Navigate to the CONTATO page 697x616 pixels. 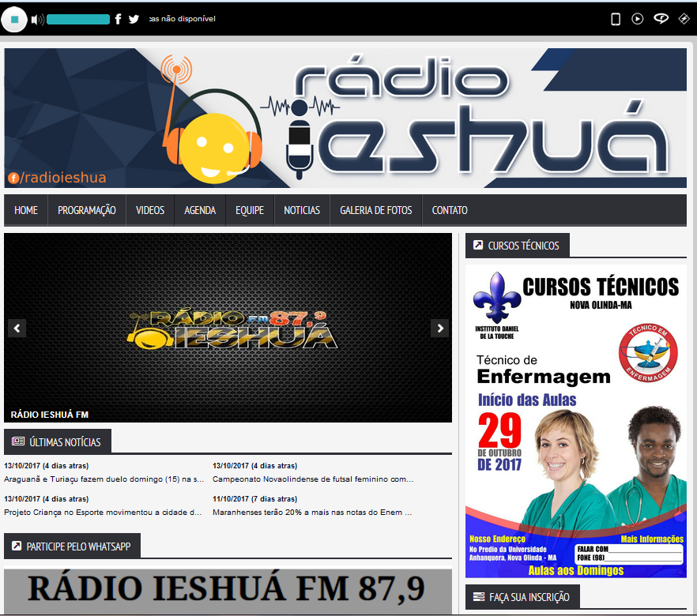(450, 210)
